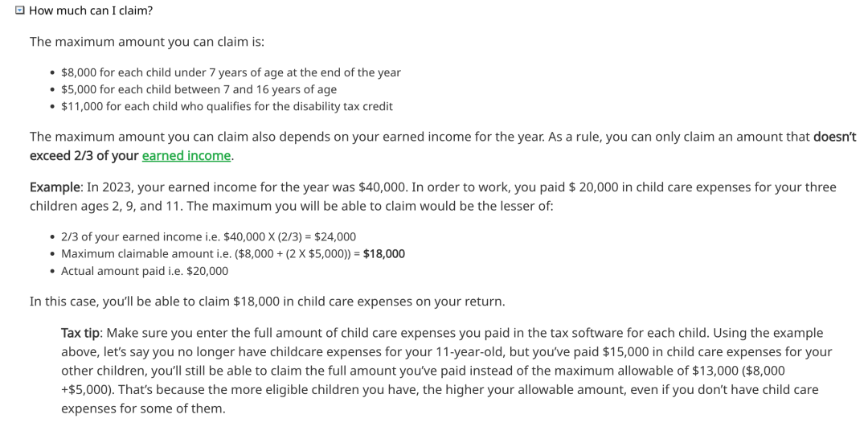Click the '$40,000 X (2/3) = $24,000' calculation
This screenshot has height=431, width=868.
click(x=289, y=237)
